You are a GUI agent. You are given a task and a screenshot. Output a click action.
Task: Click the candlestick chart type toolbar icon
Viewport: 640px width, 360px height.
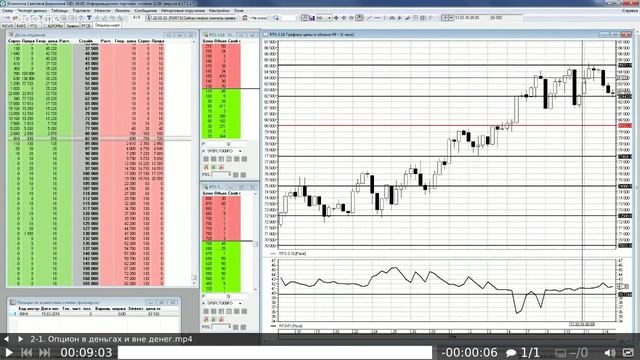tap(304, 18)
